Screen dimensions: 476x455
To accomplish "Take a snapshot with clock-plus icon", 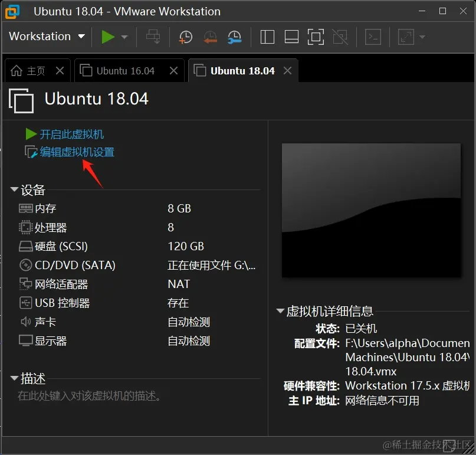I will pos(185,37).
